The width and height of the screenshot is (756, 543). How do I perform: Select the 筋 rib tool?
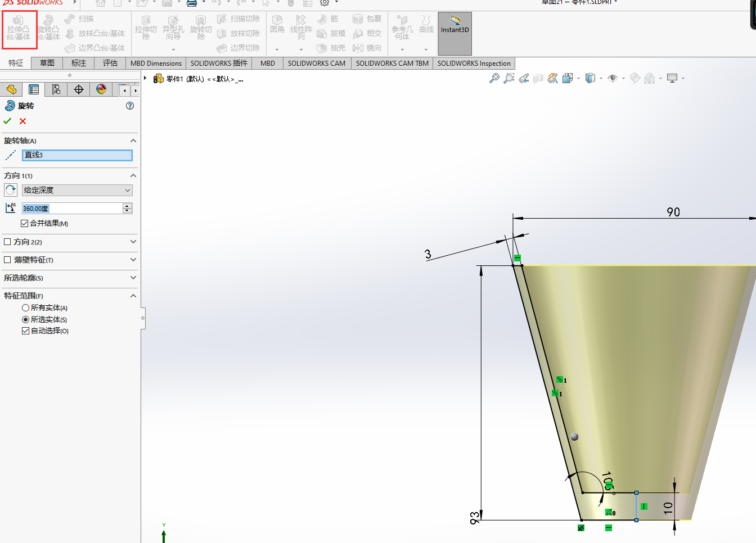click(328, 19)
